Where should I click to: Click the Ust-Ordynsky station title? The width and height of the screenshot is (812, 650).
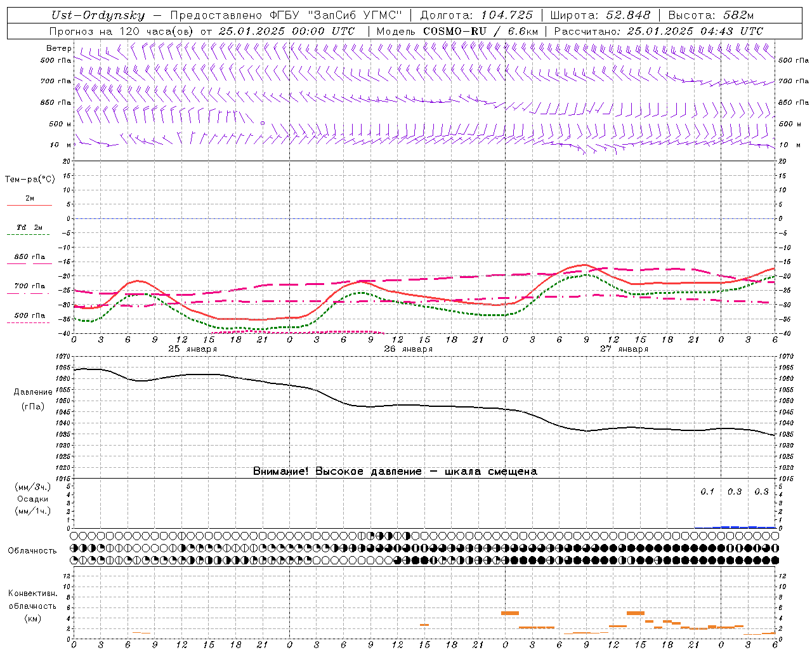98,16
